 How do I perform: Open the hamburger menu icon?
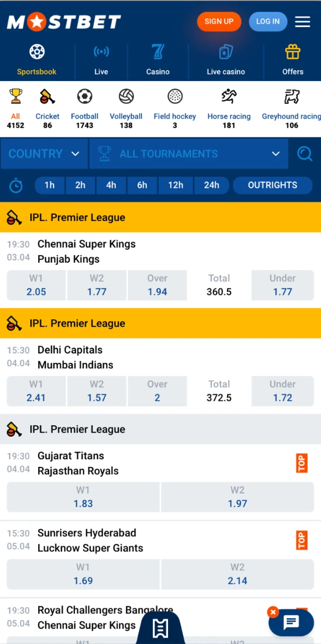click(302, 22)
